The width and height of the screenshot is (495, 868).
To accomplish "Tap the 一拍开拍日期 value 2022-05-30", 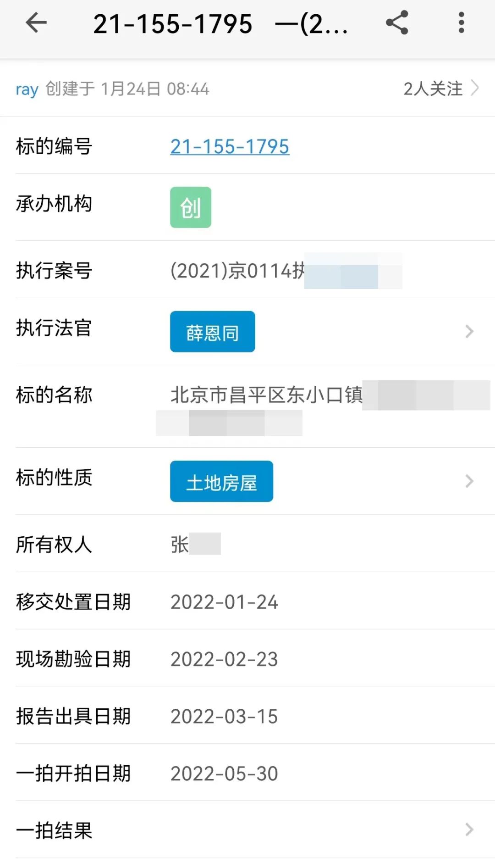I will click(224, 774).
